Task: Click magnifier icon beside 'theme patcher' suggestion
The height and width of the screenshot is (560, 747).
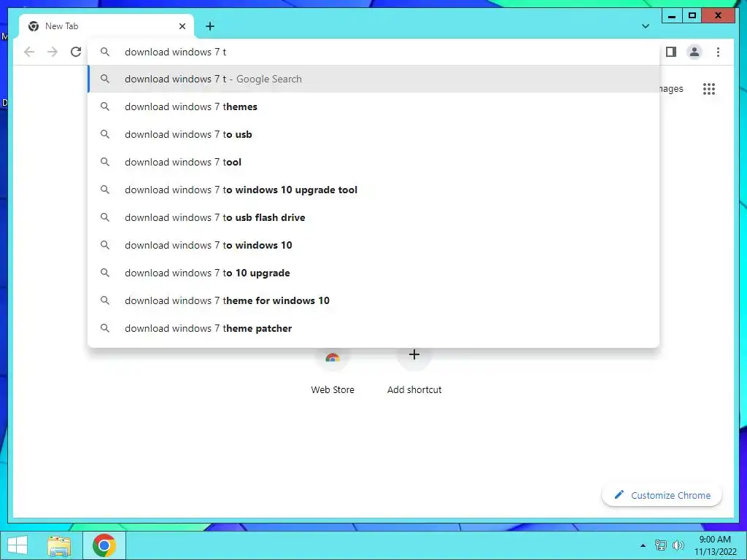Action: [x=105, y=328]
